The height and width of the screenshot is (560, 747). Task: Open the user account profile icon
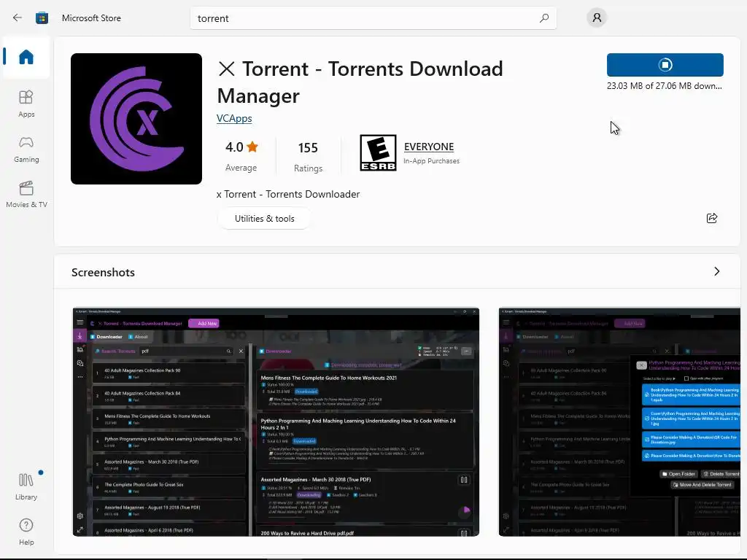pos(597,18)
